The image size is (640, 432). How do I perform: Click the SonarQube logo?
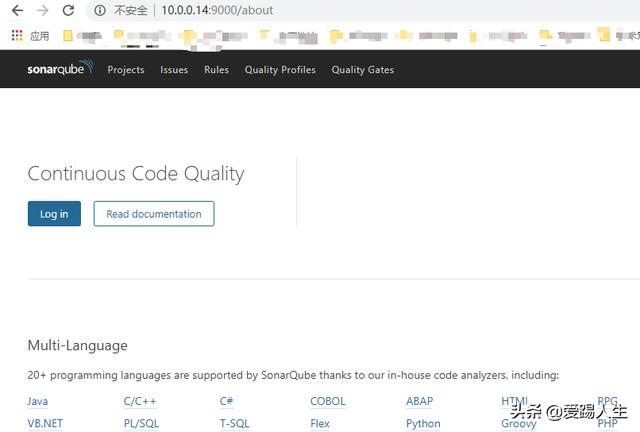pyautogui.click(x=60, y=69)
